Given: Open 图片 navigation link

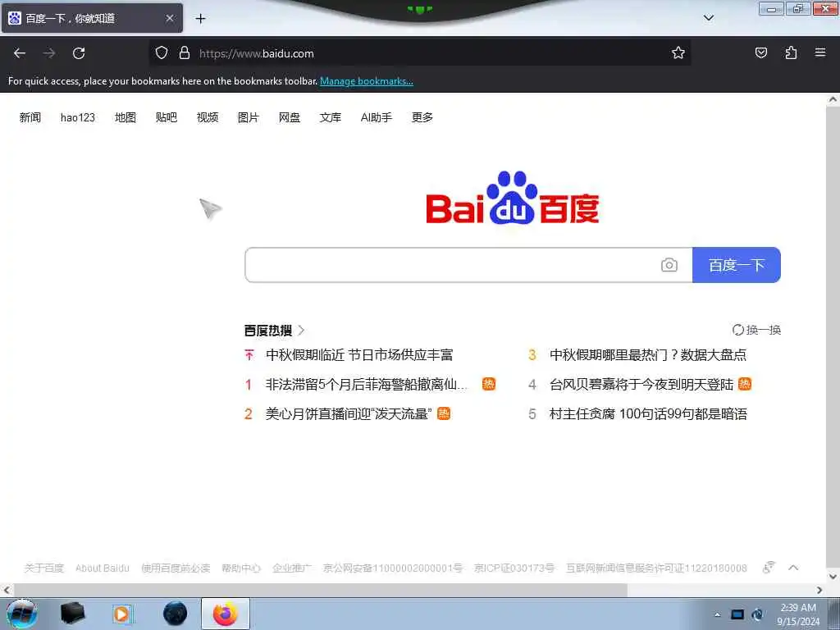Looking at the screenshot, I should pos(248,117).
